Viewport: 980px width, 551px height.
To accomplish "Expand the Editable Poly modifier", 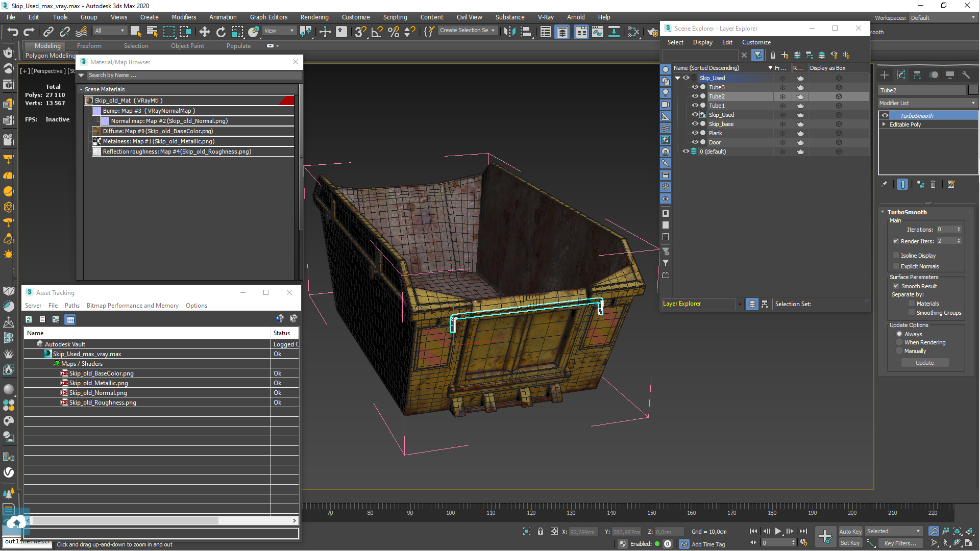I will pos(884,124).
